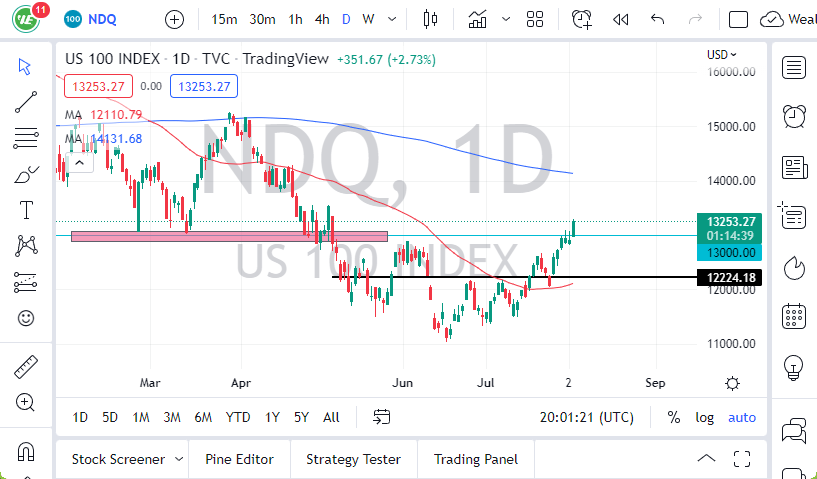Select the trend line drawing tool
817x479 pixels.
[26, 101]
